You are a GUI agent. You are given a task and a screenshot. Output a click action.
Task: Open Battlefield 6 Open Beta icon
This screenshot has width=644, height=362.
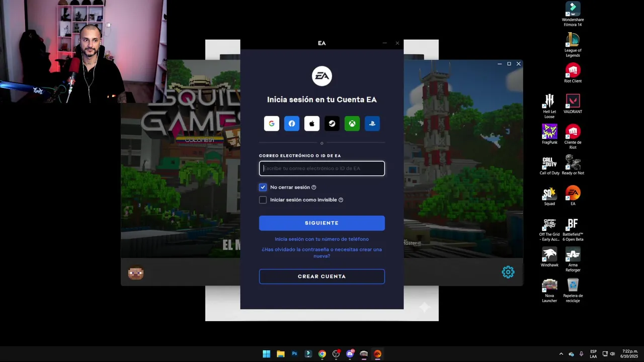coord(573,229)
